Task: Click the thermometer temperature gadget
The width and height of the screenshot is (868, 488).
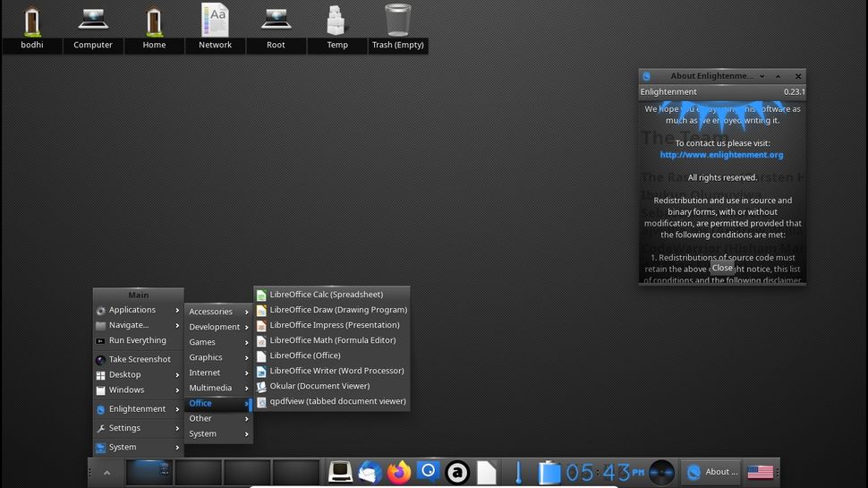Action: pos(518,473)
